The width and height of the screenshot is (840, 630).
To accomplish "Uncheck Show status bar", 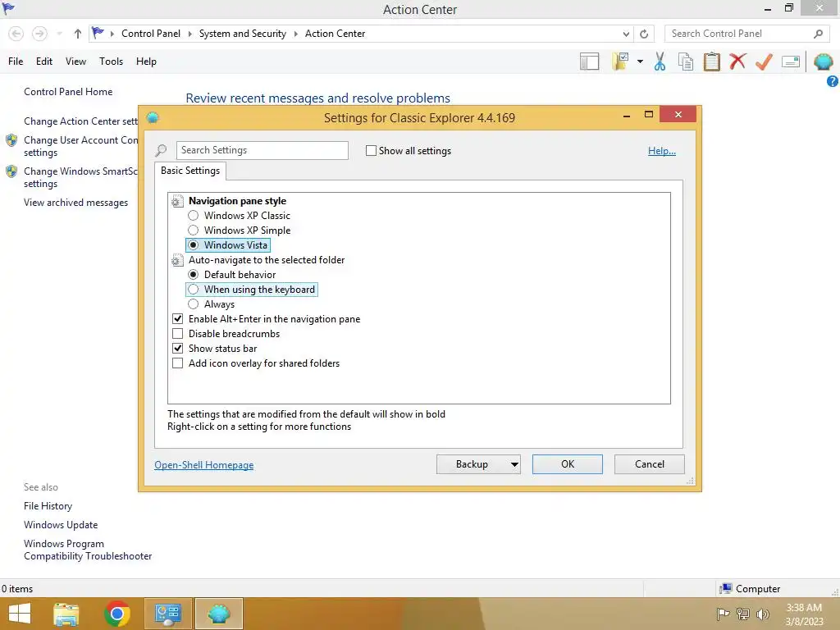I will click(x=178, y=349).
